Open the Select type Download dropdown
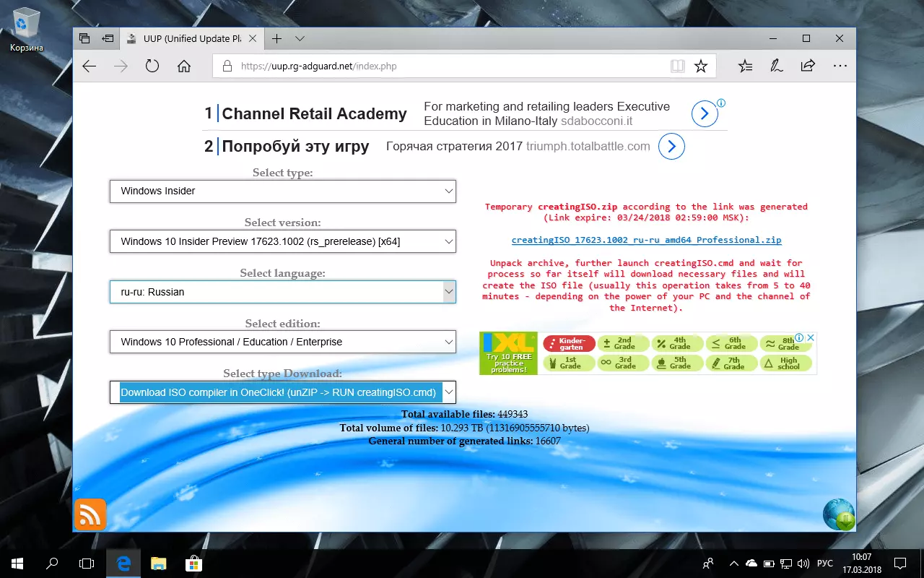 click(x=282, y=392)
